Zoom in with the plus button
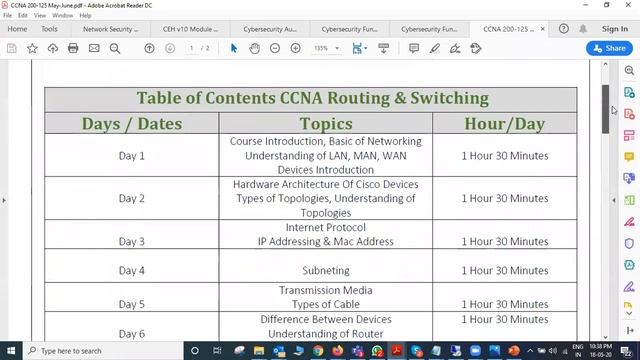The width and height of the screenshot is (640, 360). click(296, 48)
